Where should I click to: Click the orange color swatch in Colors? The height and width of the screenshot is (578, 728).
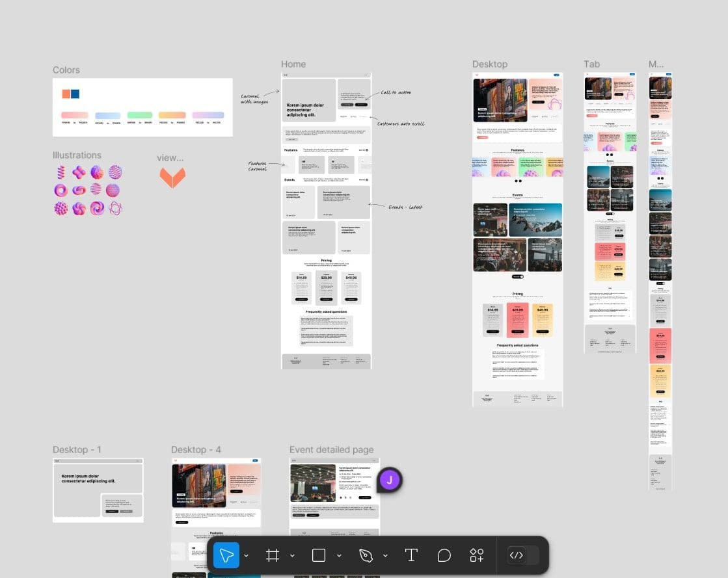[x=66, y=94]
